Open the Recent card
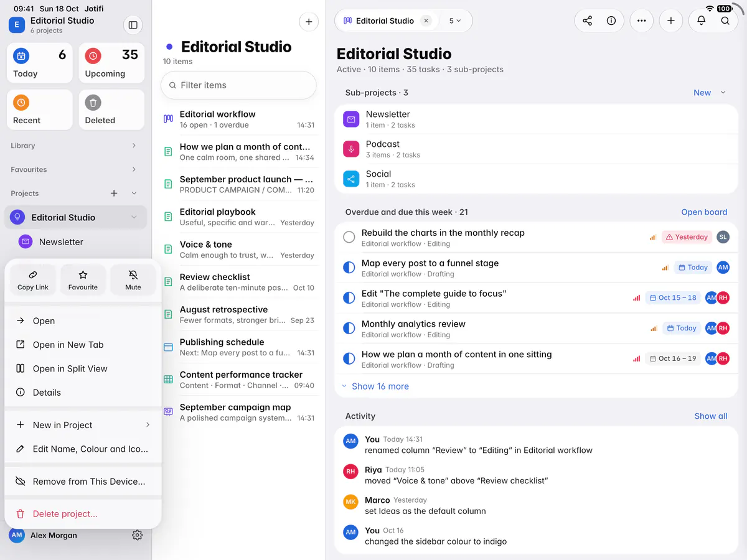 40,110
